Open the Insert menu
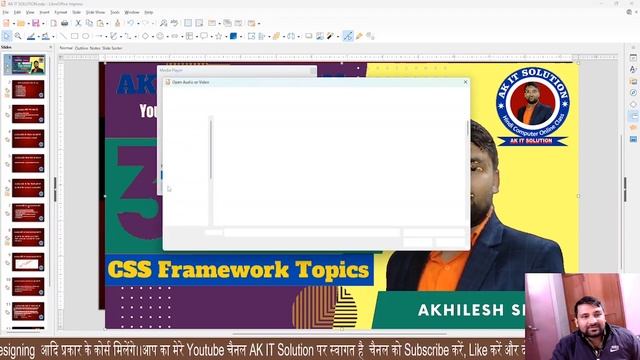The image size is (640, 360). [x=44, y=12]
